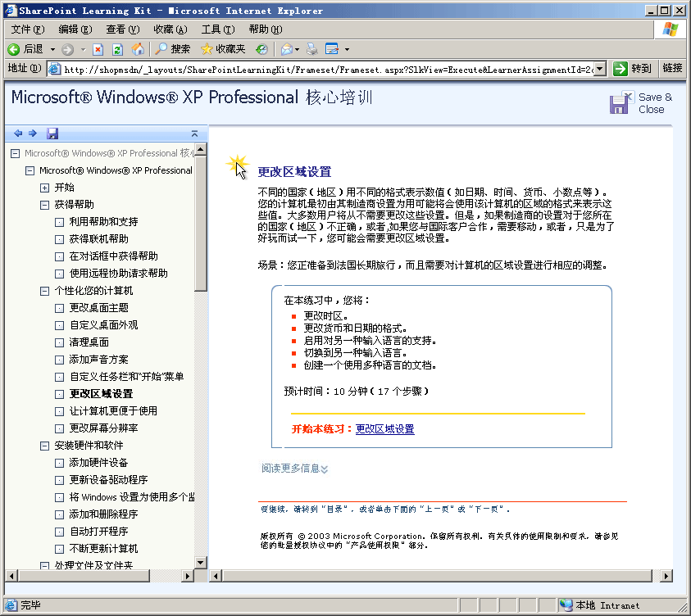Open 更改屏幕分辨率 topic

tap(103, 428)
